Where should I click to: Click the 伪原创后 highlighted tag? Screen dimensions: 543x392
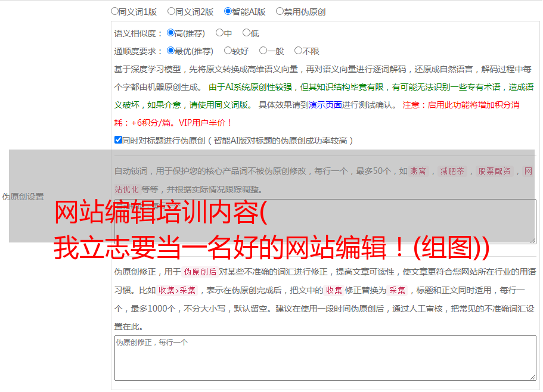(200, 272)
